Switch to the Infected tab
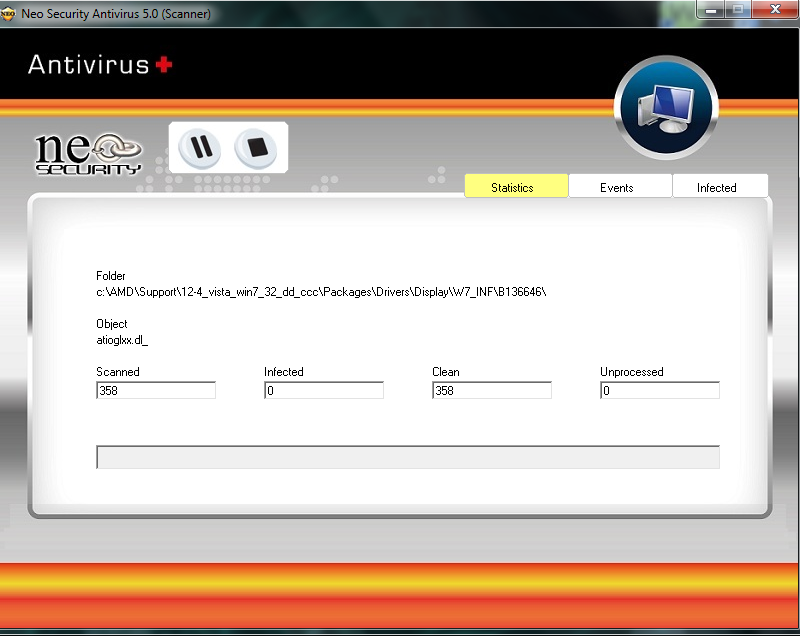The image size is (800, 636). click(720, 187)
